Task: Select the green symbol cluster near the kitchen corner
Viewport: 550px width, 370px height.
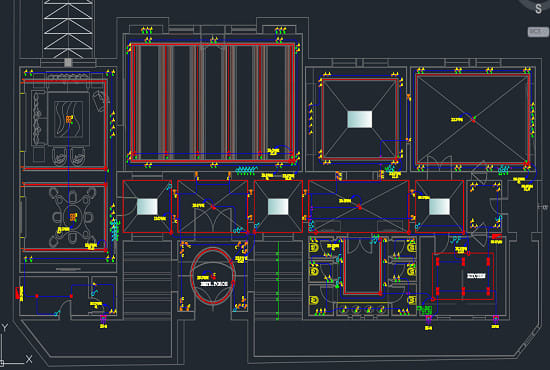Action: [424, 310]
